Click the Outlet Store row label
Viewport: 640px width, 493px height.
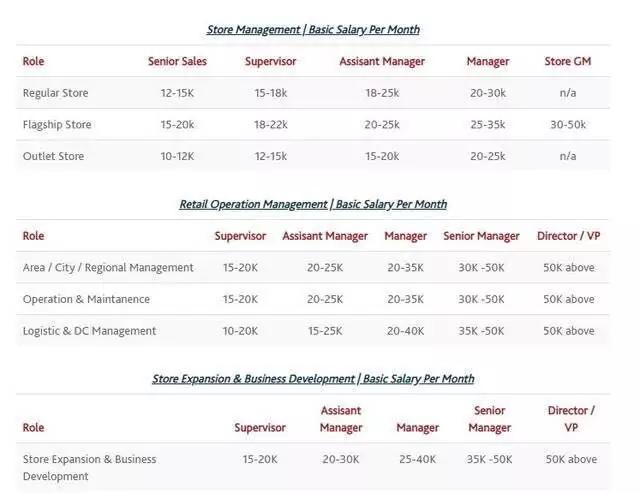point(53,156)
